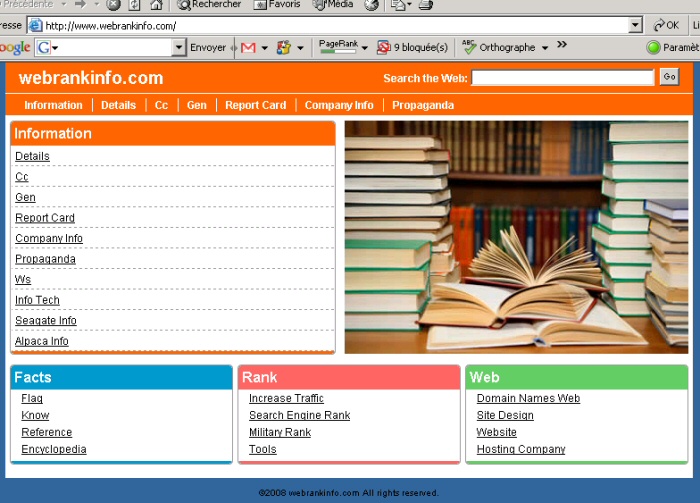Open Details in the orange nav bar
The width and height of the screenshot is (700, 503).
click(x=118, y=105)
